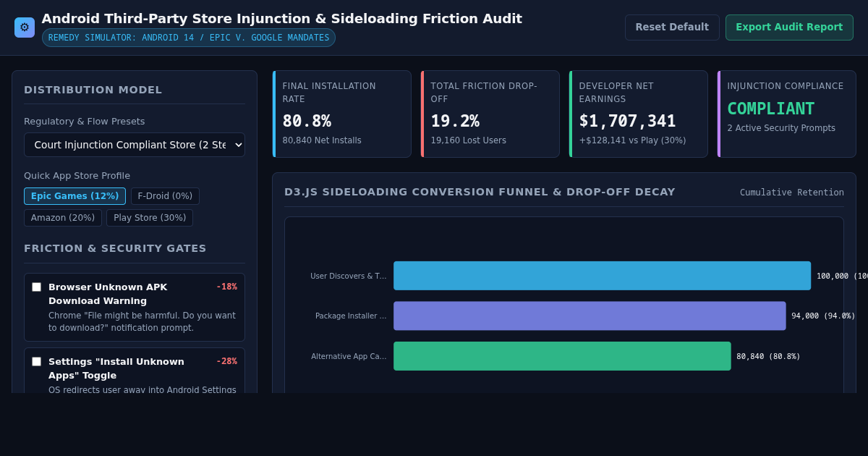868x456 pixels.
Task: Click the -18% friction penalty value
Action: pyautogui.click(x=226, y=287)
